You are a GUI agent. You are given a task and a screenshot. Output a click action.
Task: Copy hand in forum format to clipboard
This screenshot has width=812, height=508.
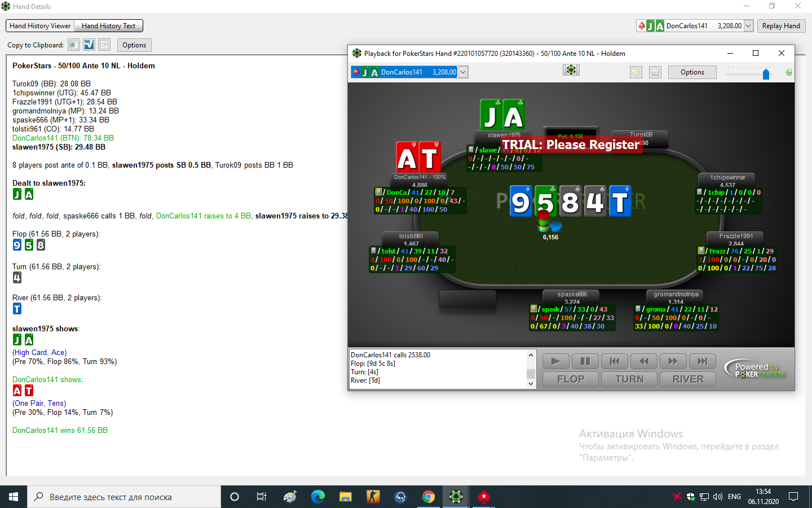(x=89, y=45)
